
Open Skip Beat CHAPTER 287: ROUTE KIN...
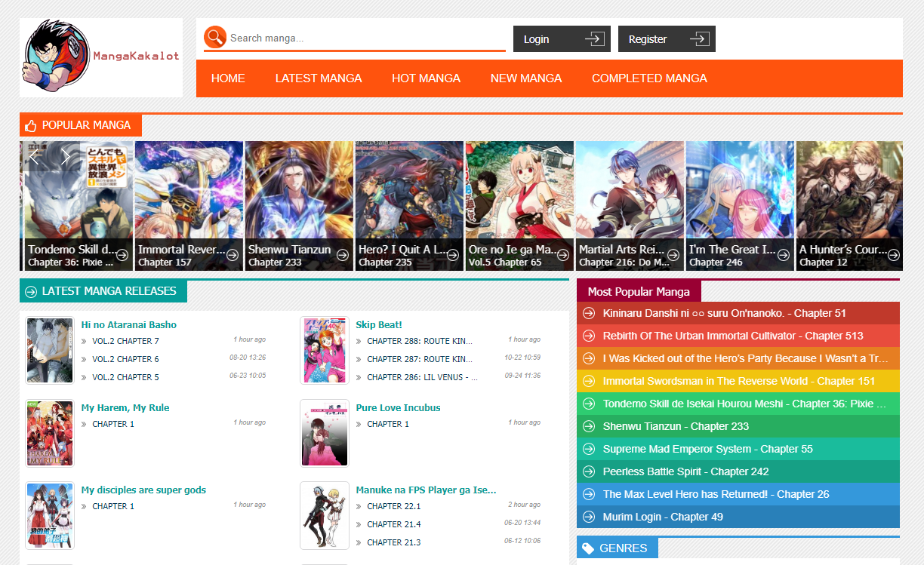coord(420,359)
